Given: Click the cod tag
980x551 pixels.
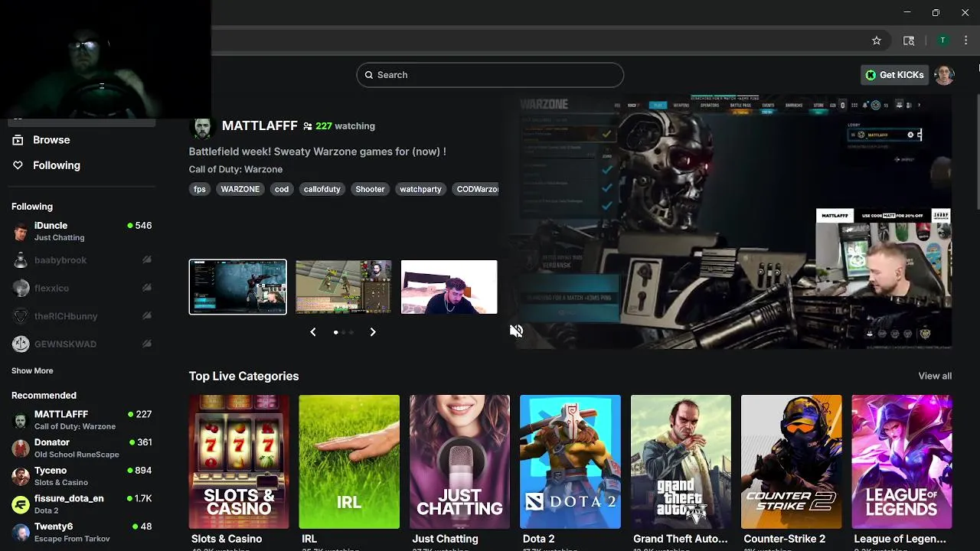Looking at the screenshot, I should [282, 189].
